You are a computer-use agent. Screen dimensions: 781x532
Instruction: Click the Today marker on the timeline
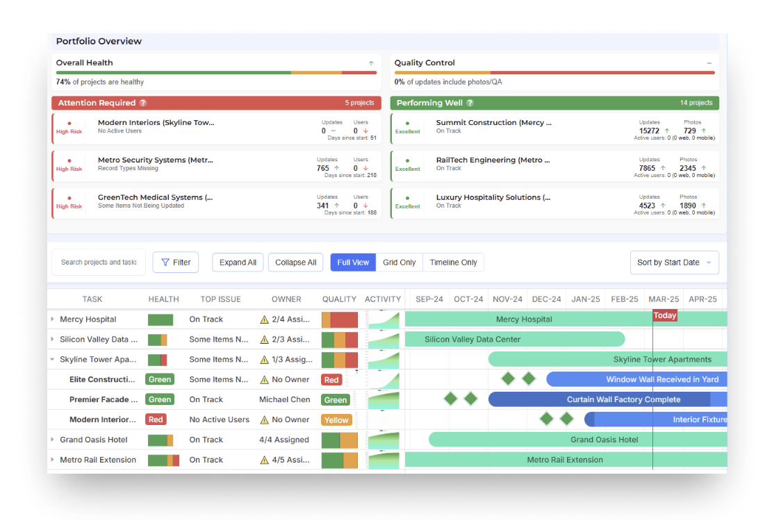pyautogui.click(x=665, y=315)
